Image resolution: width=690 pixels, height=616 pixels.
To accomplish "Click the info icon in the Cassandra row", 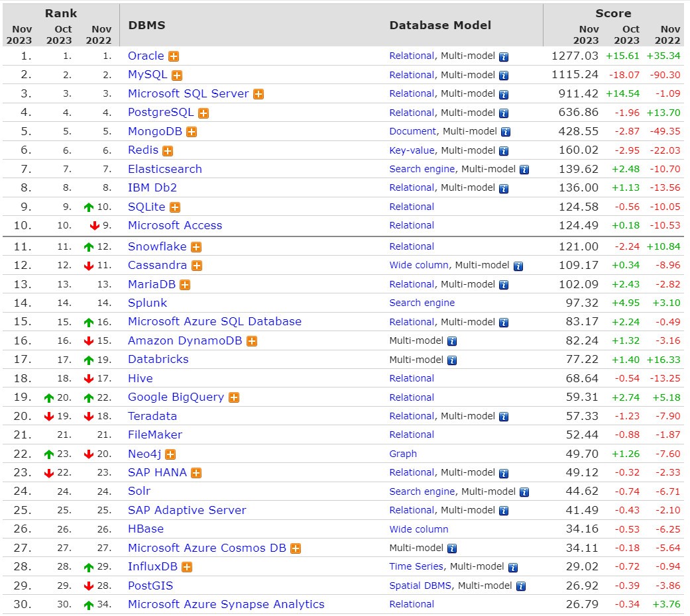I will point(518,266).
